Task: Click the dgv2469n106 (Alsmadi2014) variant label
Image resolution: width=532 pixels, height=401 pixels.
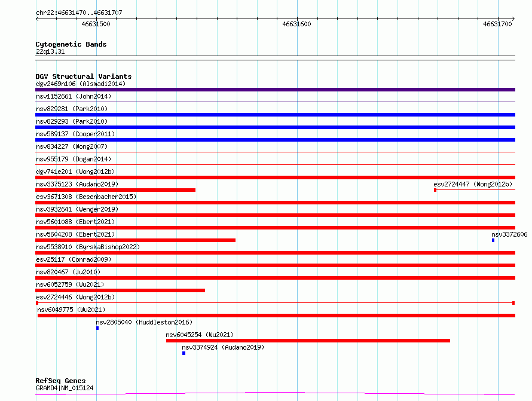Action: click(x=81, y=84)
